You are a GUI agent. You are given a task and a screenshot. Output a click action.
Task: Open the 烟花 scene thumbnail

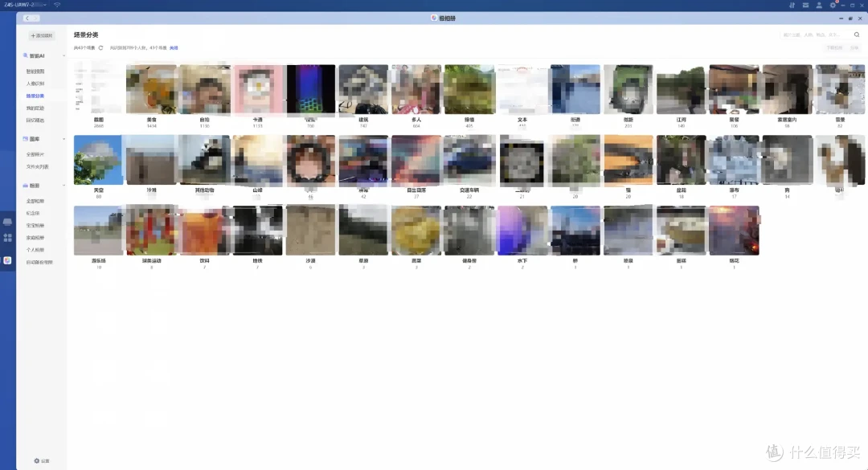[734, 231]
